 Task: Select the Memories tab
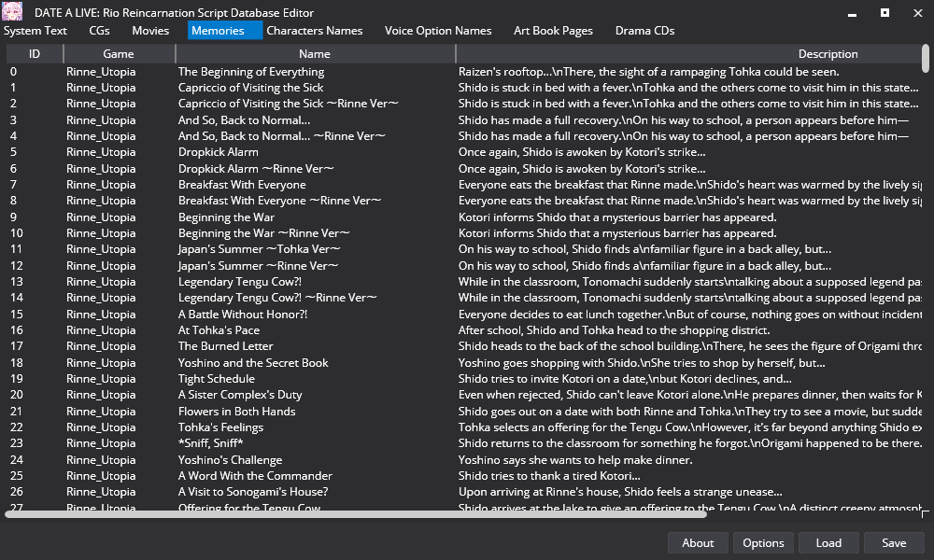(224, 31)
